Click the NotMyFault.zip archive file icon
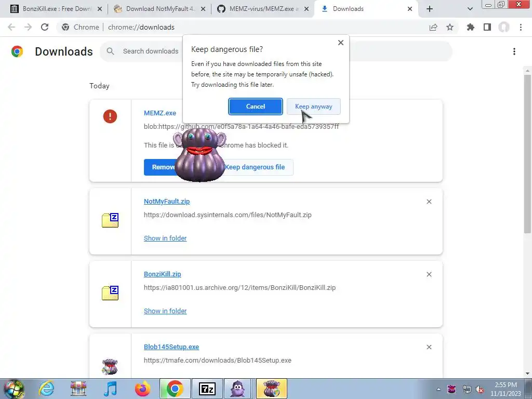The image size is (532, 399). pos(110,220)
